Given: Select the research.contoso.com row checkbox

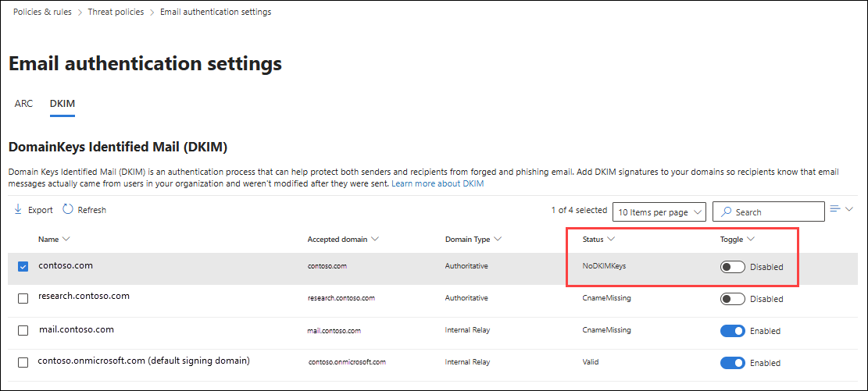Looking at the screenshot, I should pos(23,298).
